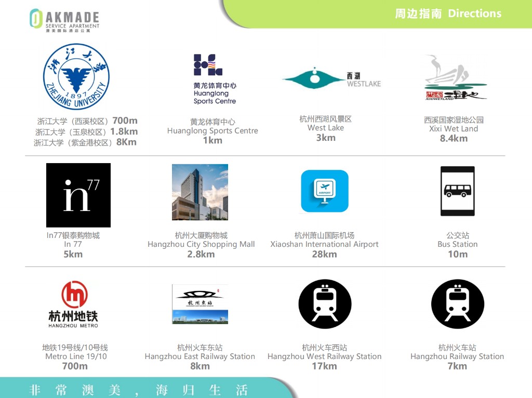Click train icon above Hangzhou Railway Station 7km

(457, 304)
